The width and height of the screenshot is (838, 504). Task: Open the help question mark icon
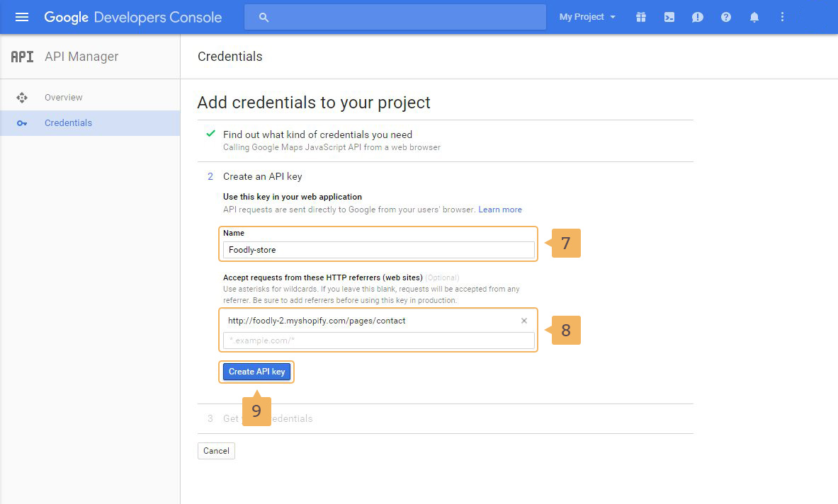click(726, 17)
